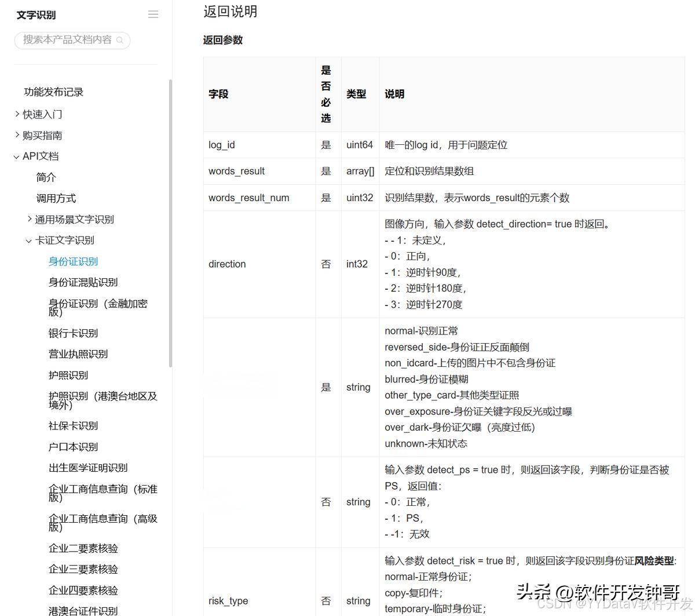Open 身份证混贴识别 documentation
Screen dimensions: 695x616
click(x=83, y=282)
